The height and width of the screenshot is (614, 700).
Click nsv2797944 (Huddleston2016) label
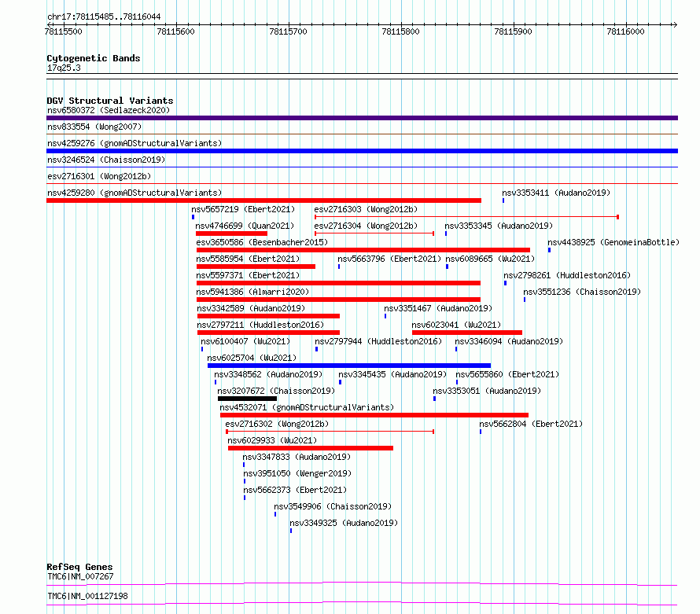(378, 341)
